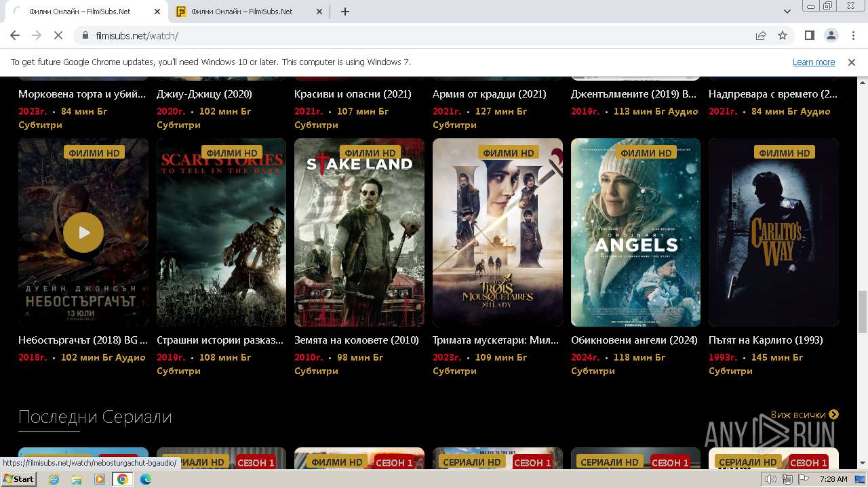This screenshot has width=868, height=488.
Task: Open the Chrome profile avatar
Action: coord(831,35)
